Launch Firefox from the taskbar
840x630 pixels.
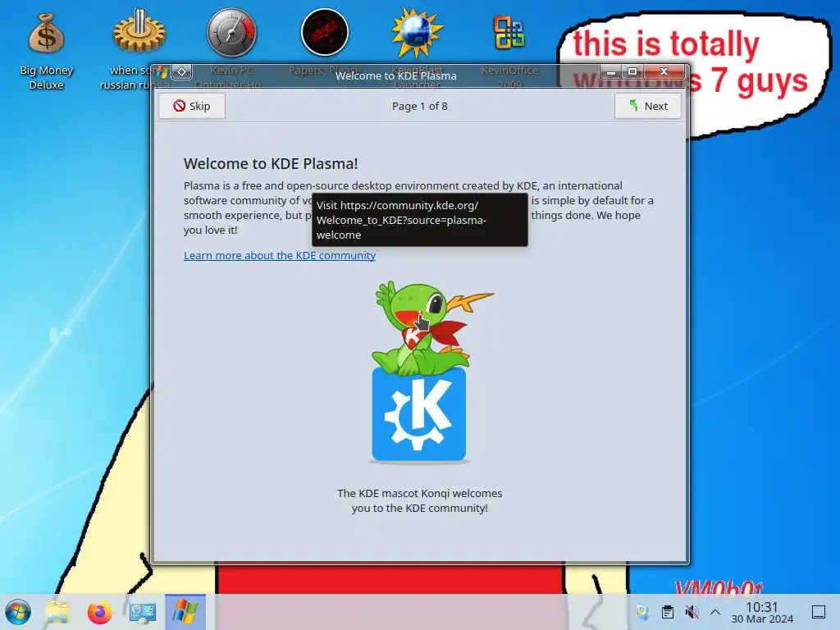click(99, 612)
